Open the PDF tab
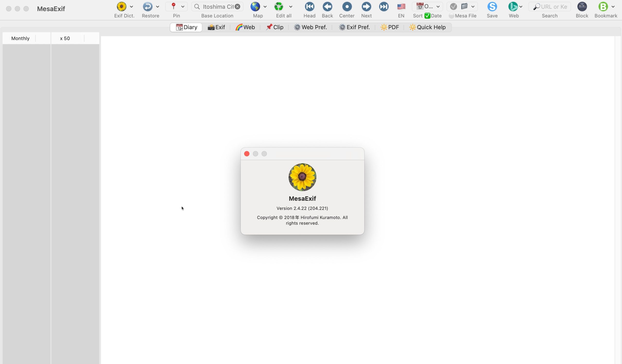 coord(389,27)
